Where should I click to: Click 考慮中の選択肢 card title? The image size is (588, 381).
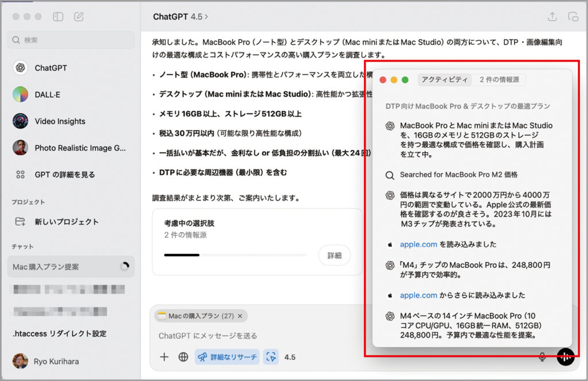tap(189, 223)
